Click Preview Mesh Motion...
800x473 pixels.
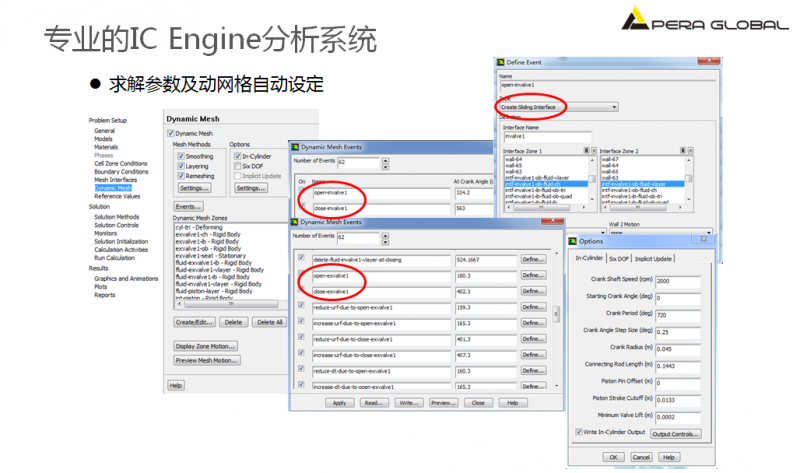(x=207, y=360)
